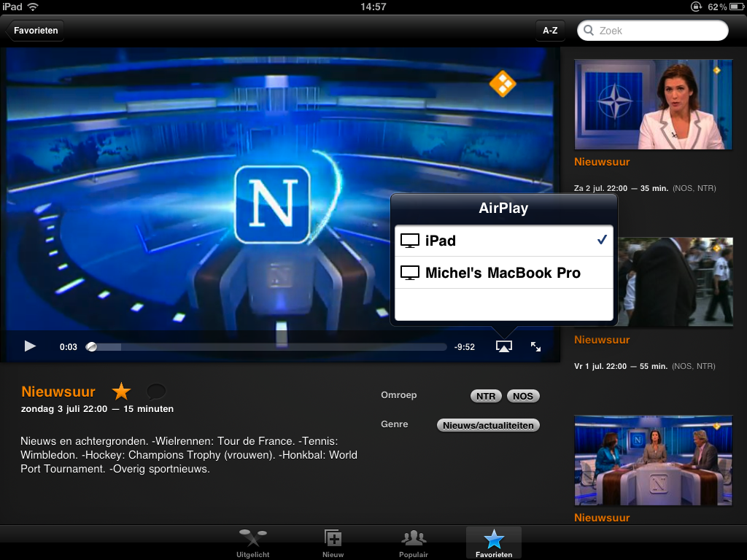Tap the NOS broadcaster tag
Viewport: 747px width, 560px height.
(522, 397)
